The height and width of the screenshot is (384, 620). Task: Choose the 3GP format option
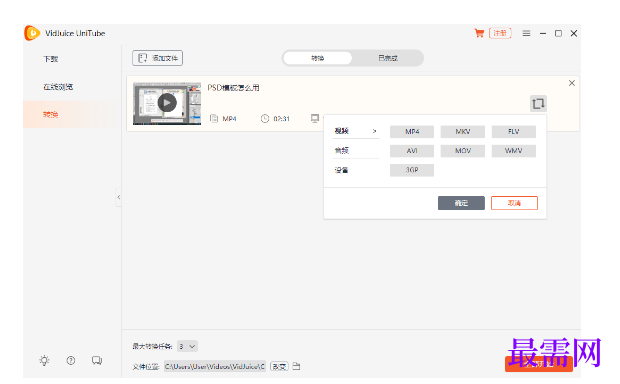412,170
